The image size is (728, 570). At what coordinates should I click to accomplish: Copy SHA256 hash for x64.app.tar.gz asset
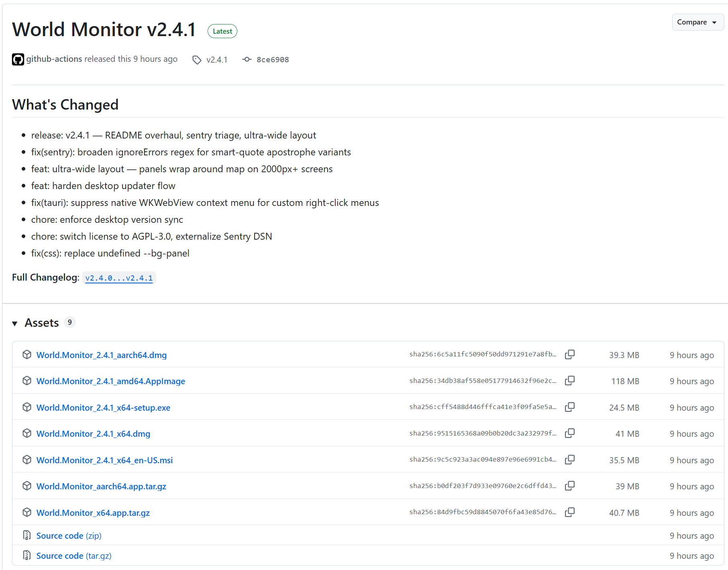(569, 512)
